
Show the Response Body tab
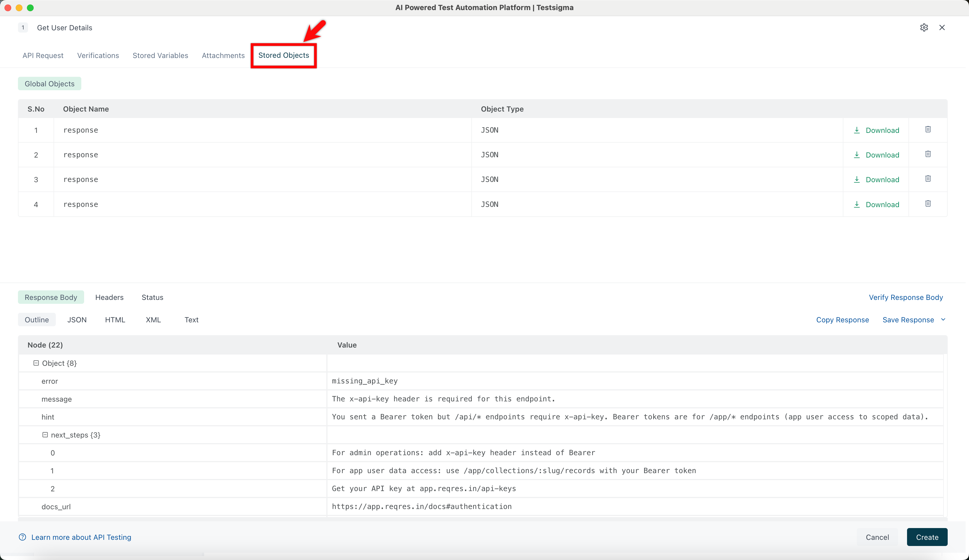click(x=51, y=297)
